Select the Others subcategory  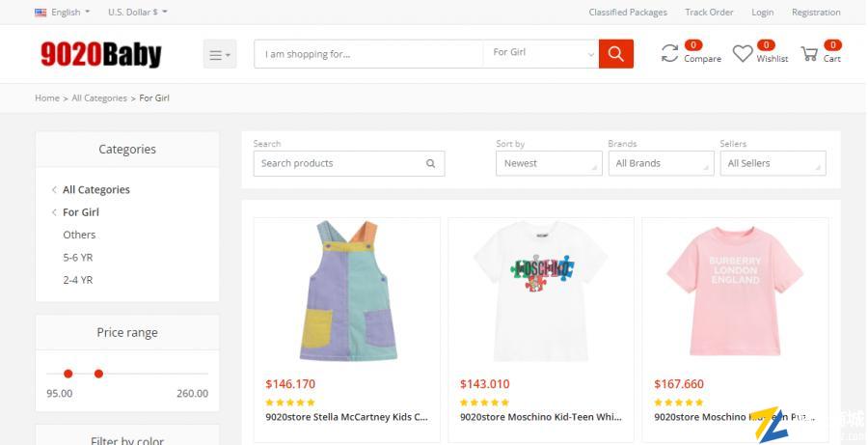pos(79,235)
